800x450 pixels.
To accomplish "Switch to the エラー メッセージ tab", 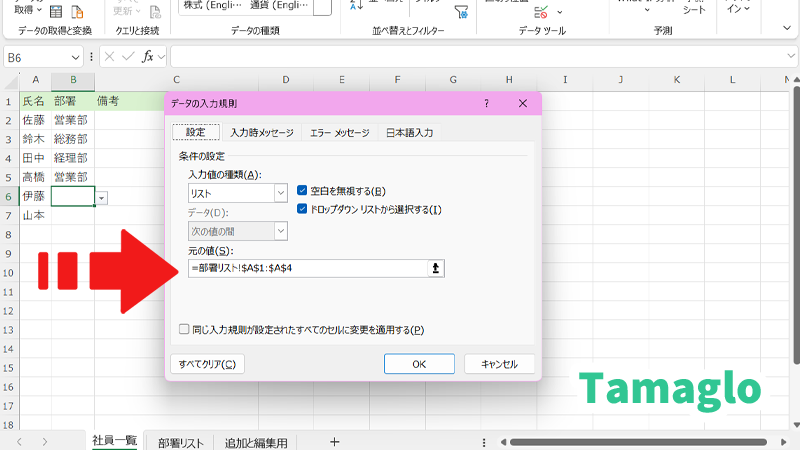I will pos(339,132).
